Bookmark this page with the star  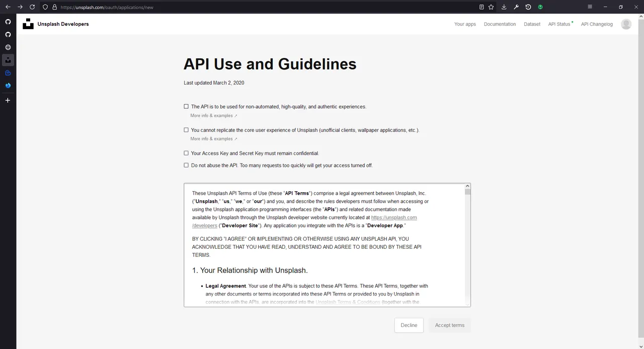click(x=491, y=7)
